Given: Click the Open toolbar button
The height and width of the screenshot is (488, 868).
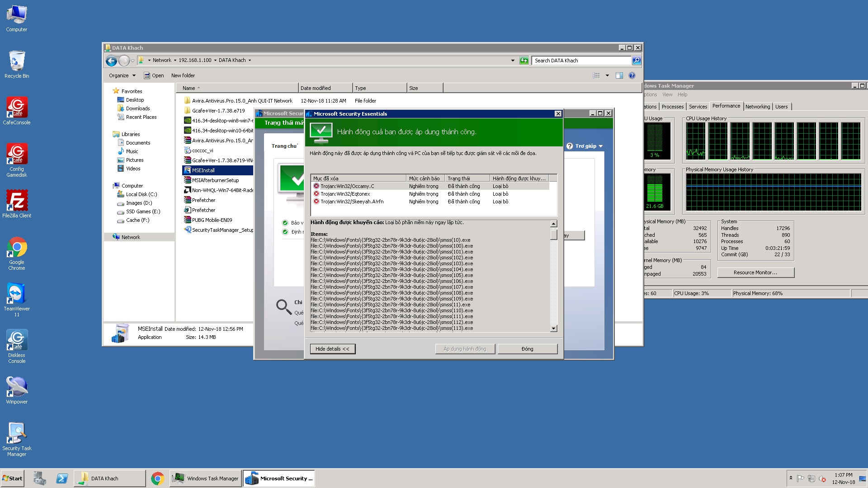Looking at the screenshot, I should [154, 75].
